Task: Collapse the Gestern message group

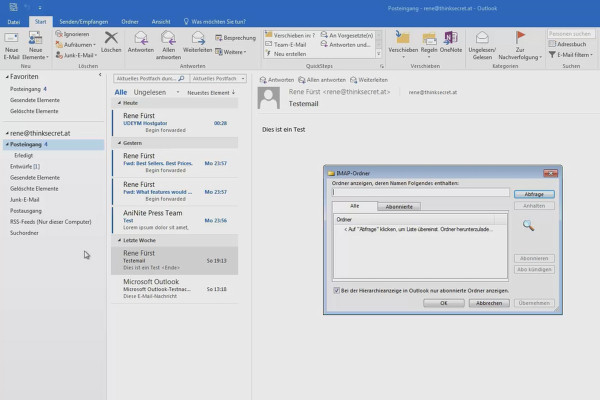Action: coord(119,143)
